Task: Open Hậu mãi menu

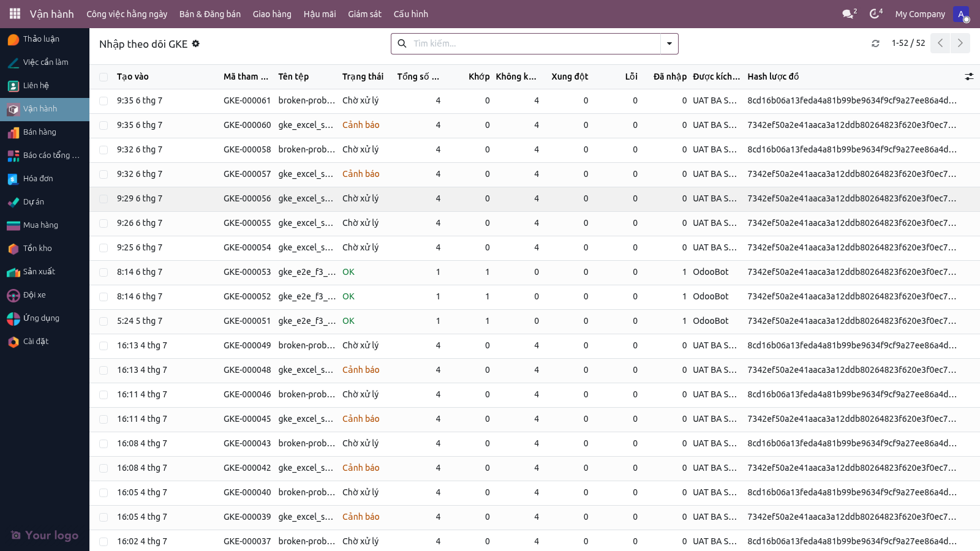Action: [x=320, y=13]
